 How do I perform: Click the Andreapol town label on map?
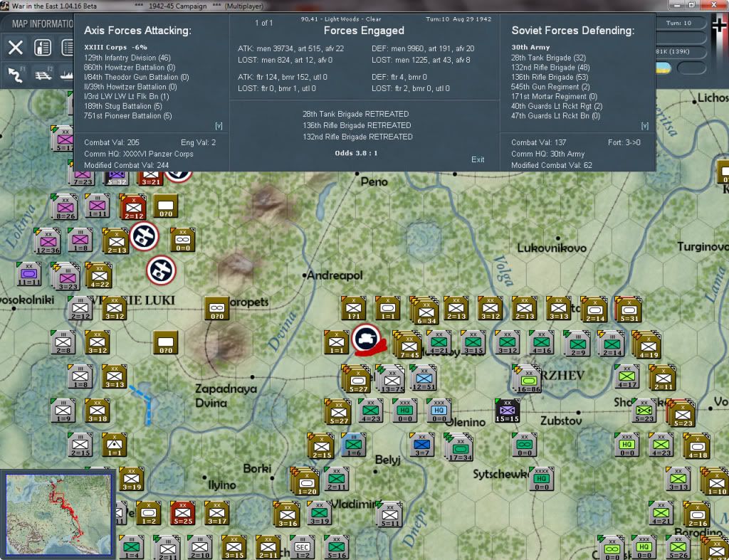pyautogui.click(x=335, y=275)
